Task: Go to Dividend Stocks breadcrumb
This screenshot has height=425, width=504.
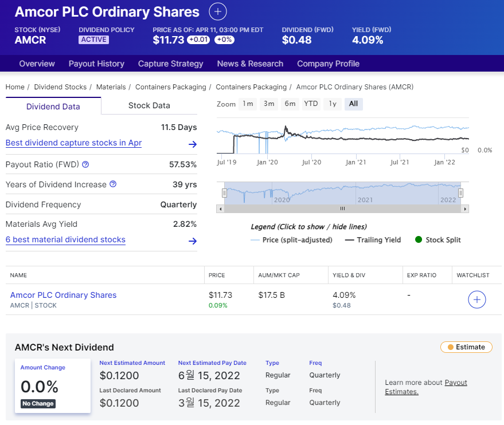Action: tap(60, 87)
